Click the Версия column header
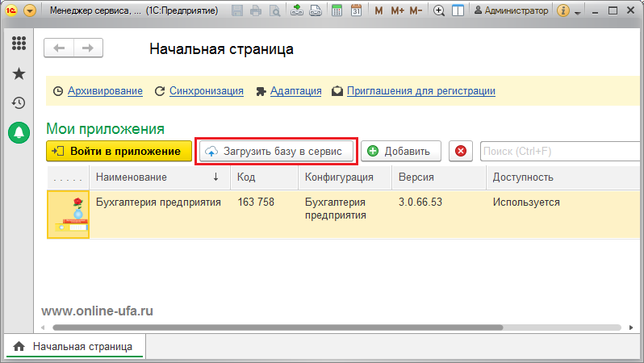The height and width of the screenshot is (363, 644). [x=439, y=177]
